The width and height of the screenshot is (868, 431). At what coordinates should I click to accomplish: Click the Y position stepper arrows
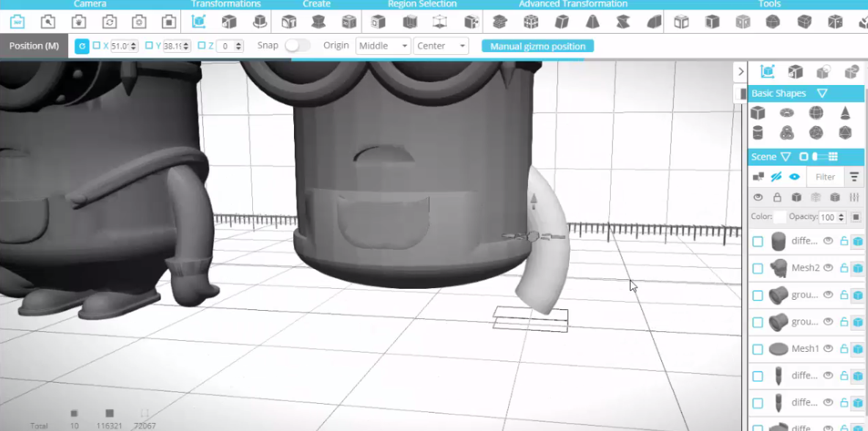185,46
